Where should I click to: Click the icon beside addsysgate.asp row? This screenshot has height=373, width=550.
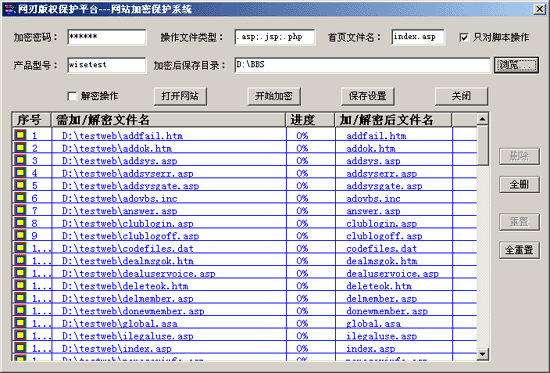20,185
